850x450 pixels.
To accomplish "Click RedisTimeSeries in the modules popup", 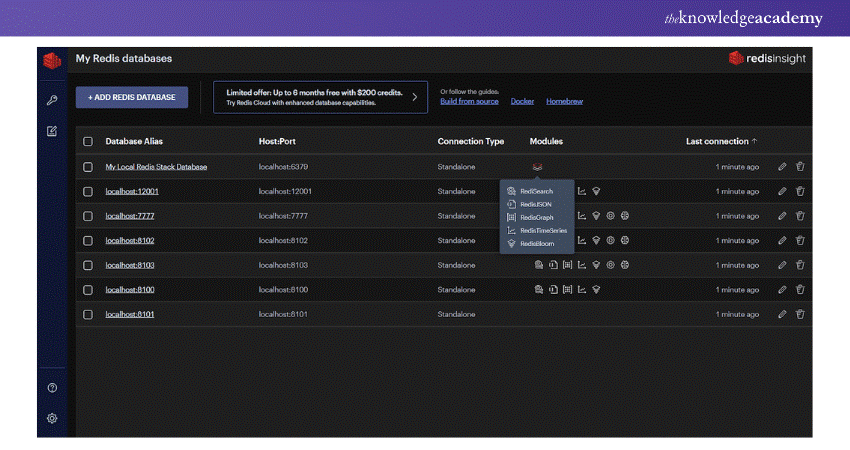I will pos(543,230).
